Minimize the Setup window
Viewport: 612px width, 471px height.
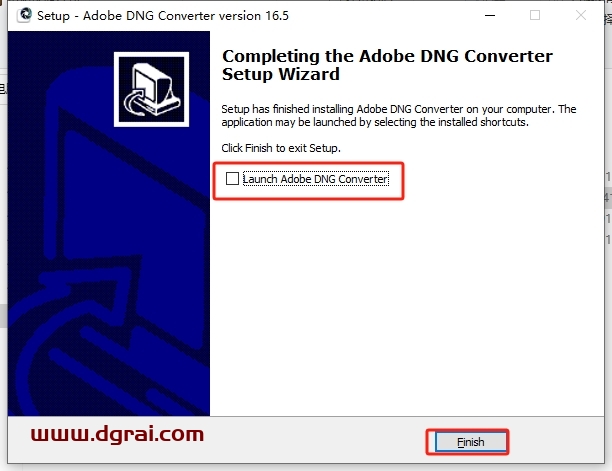(490, 16)
